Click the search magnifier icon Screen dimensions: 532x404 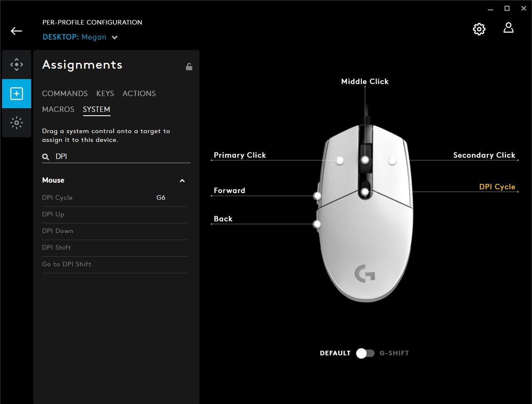[x=46, y=157]
